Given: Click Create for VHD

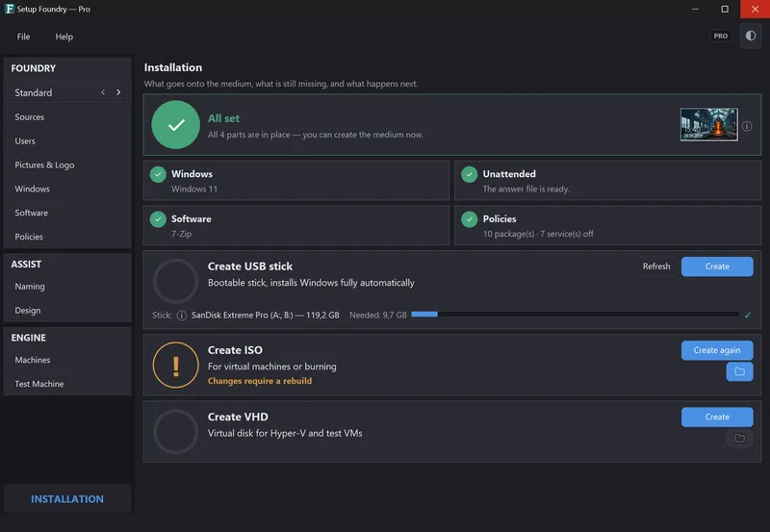Looking at the screenshot, I should pos(717,417).
